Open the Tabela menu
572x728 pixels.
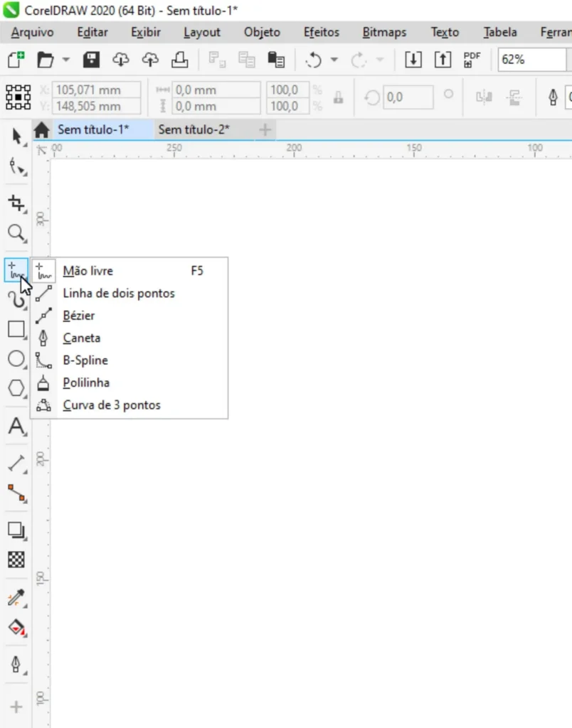(x=500, y=32)
